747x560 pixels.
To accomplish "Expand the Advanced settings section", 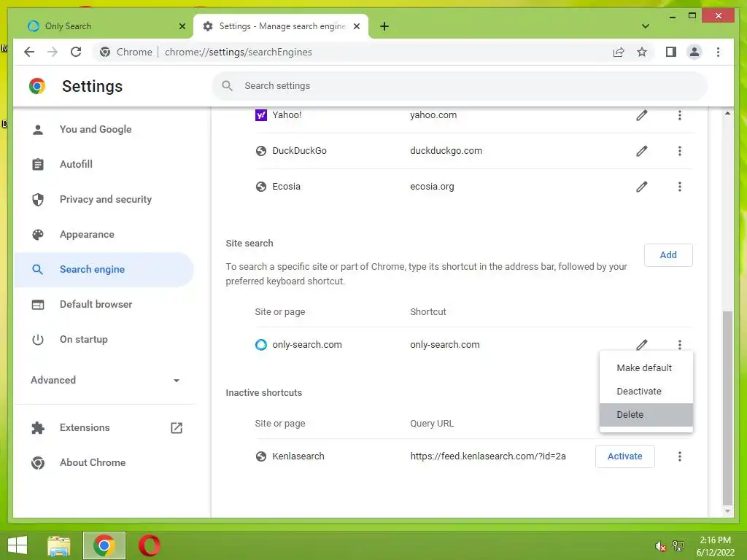I will (105, 380).
